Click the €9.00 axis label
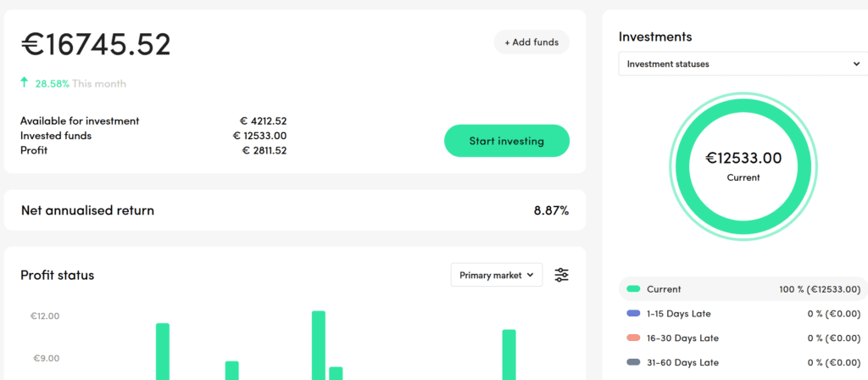The height and width of the screenshot is (380, 868). pyautogui.click(x=47, y=359)
